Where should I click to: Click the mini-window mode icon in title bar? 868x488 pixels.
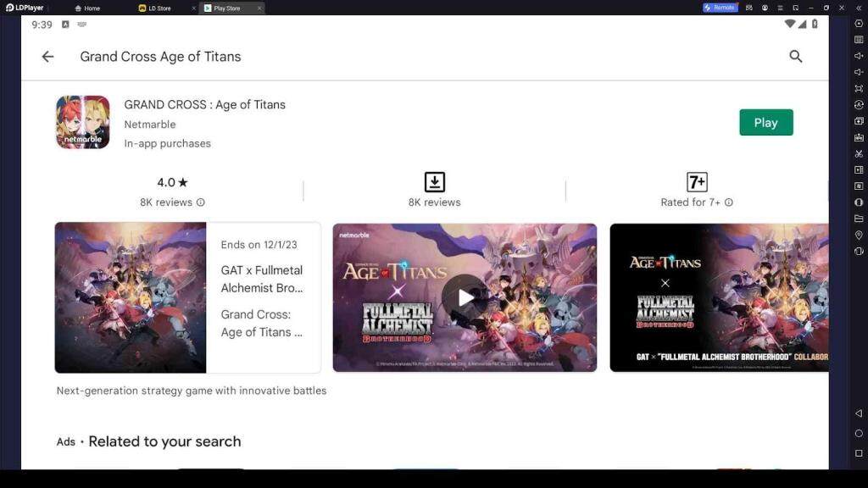coord(795,8)
